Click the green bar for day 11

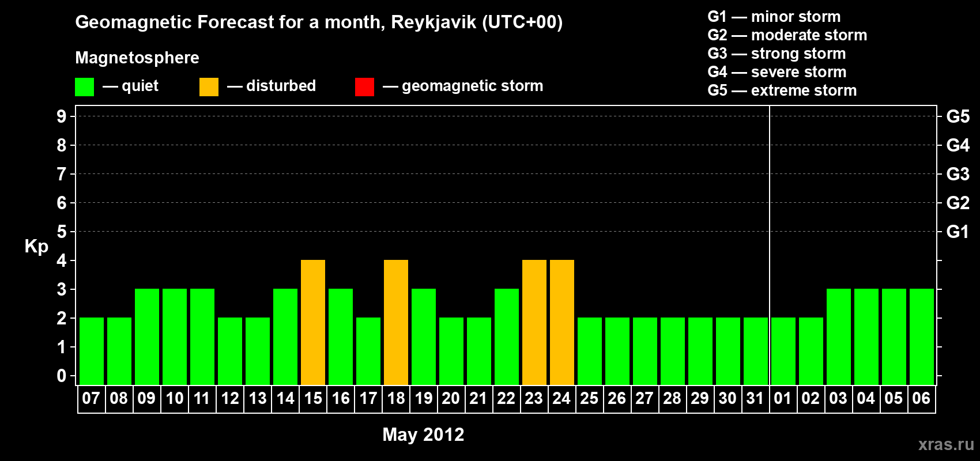[202, 337]
